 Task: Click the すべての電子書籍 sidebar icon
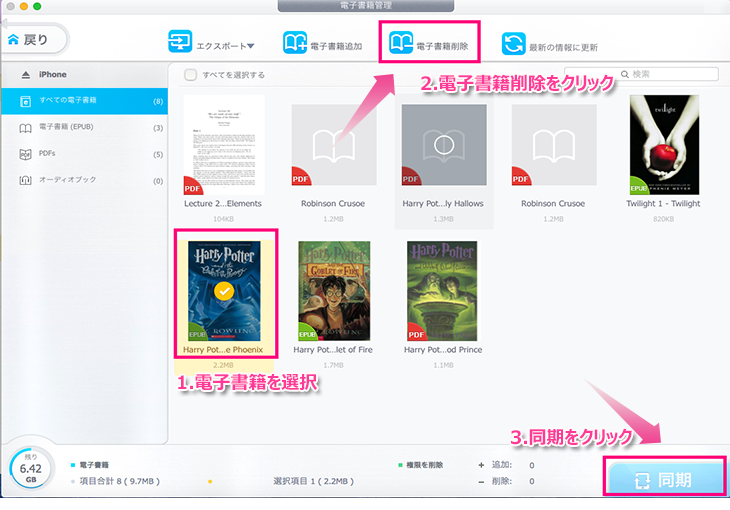click(x=25, y=101)
